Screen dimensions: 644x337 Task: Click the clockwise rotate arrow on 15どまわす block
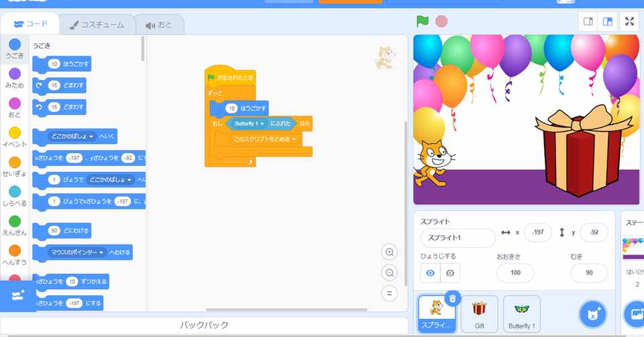pyautogui.click(x=40, y=85)
